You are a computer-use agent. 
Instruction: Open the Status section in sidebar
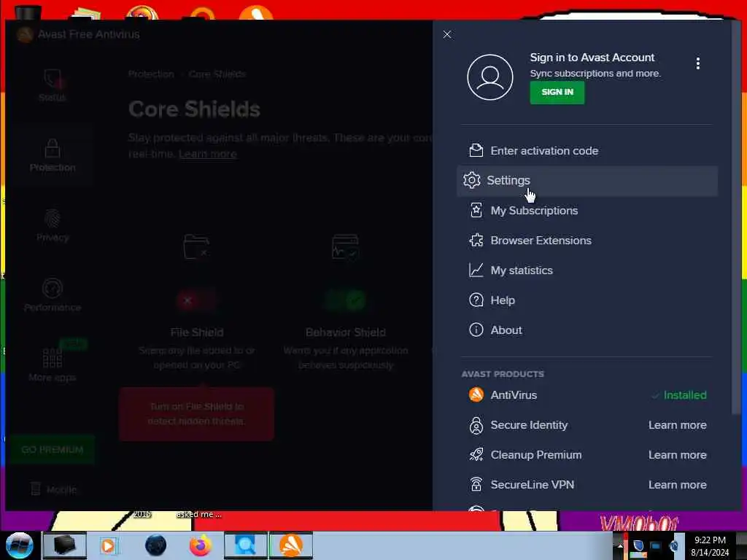pos(53,85)
